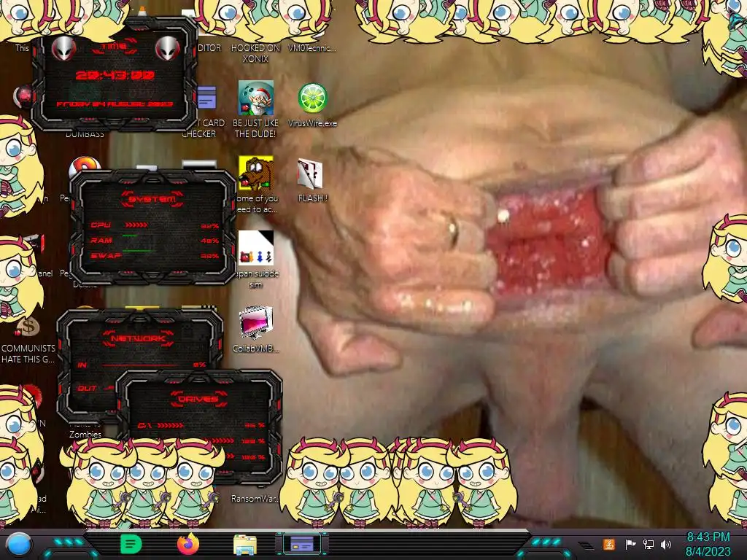This screenshot has width=747, height=560.
Task: Click the Windows Start orb
Action: click(19, 544)
